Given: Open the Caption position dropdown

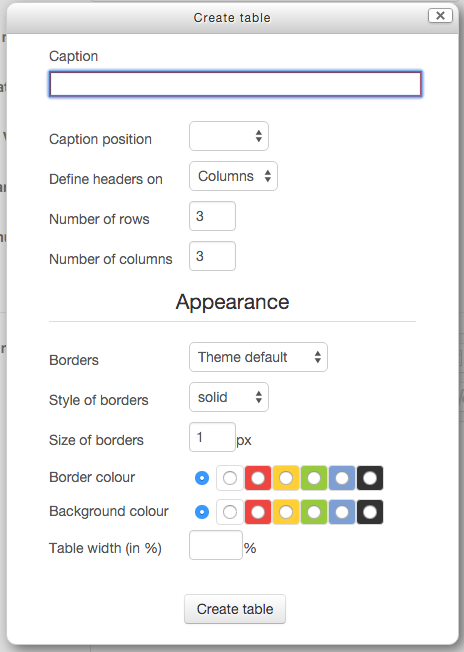Looking at the screenshot, I should [229, 136].
